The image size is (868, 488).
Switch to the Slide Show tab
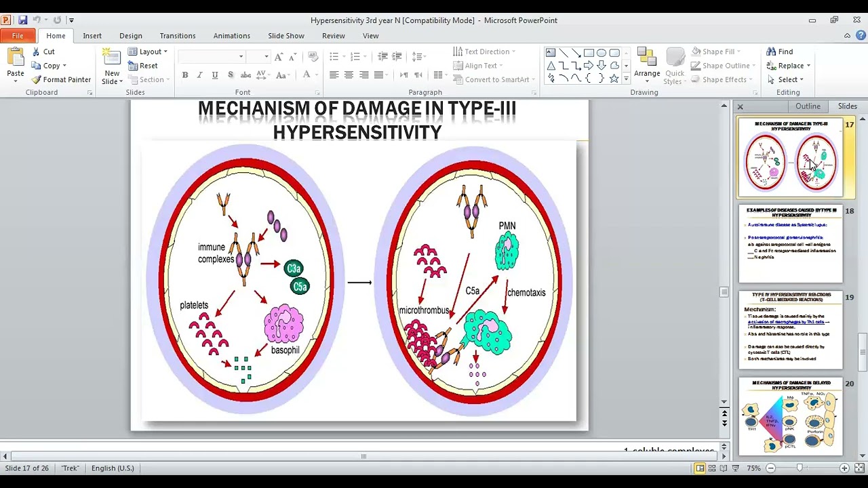coord(286,36)
